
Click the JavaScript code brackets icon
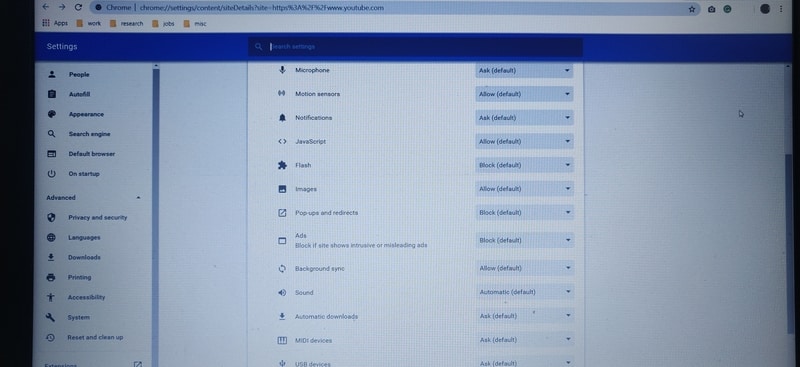coord(282,141)
